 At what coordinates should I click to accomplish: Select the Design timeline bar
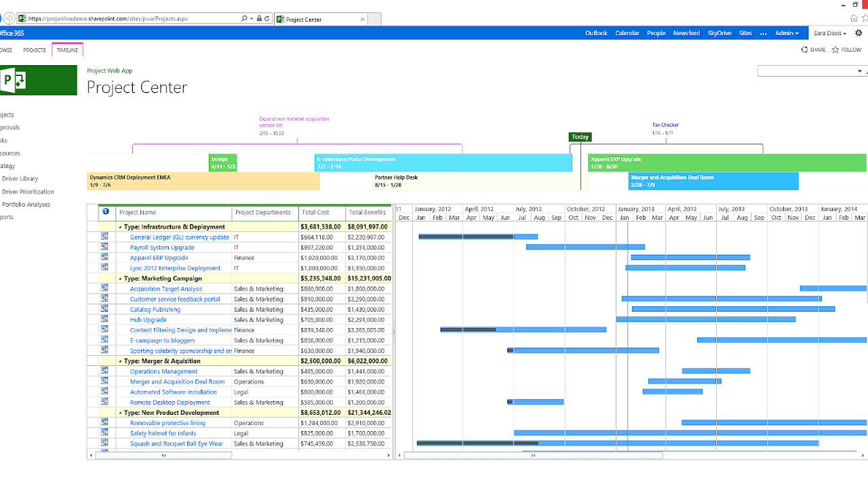(x=222, y=163)
